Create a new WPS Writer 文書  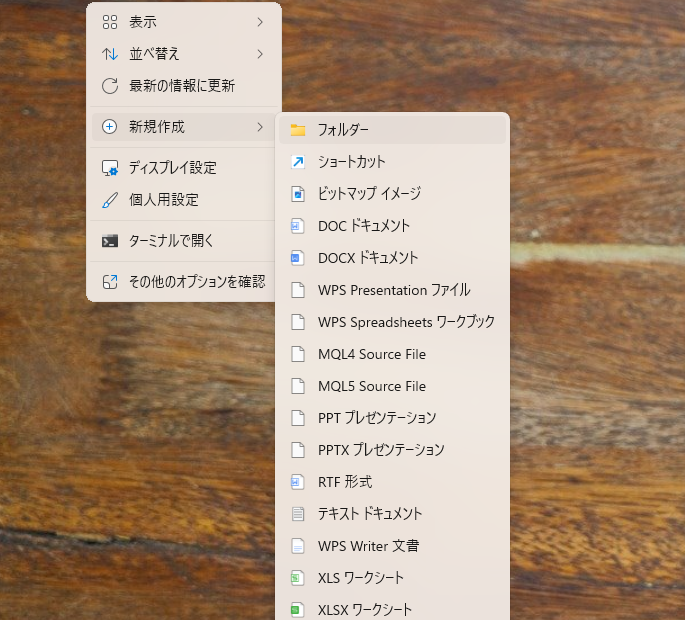[x=392, y=546]
